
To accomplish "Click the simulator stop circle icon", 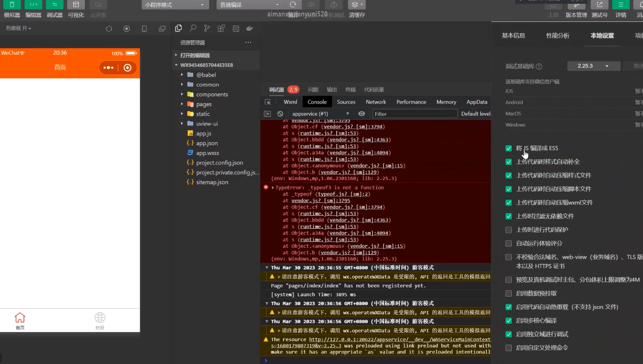I will pos(126,29).
